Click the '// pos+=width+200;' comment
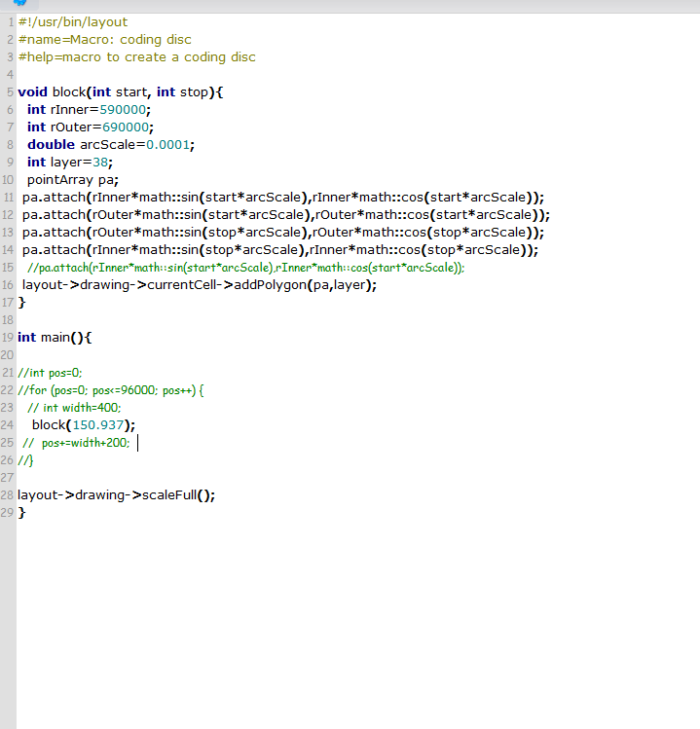Image resolution: width=700 pixels, height=729 pixels. point(76,443)
